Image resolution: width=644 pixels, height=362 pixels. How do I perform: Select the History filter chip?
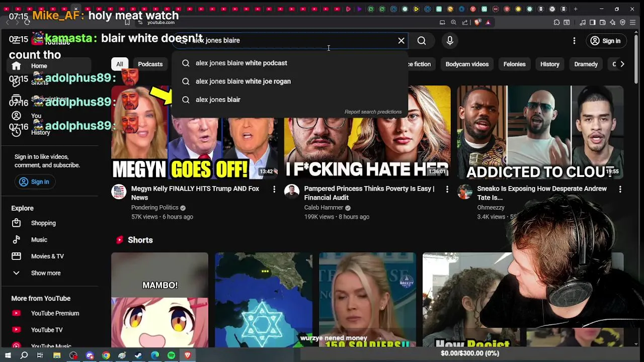point(549,64)
